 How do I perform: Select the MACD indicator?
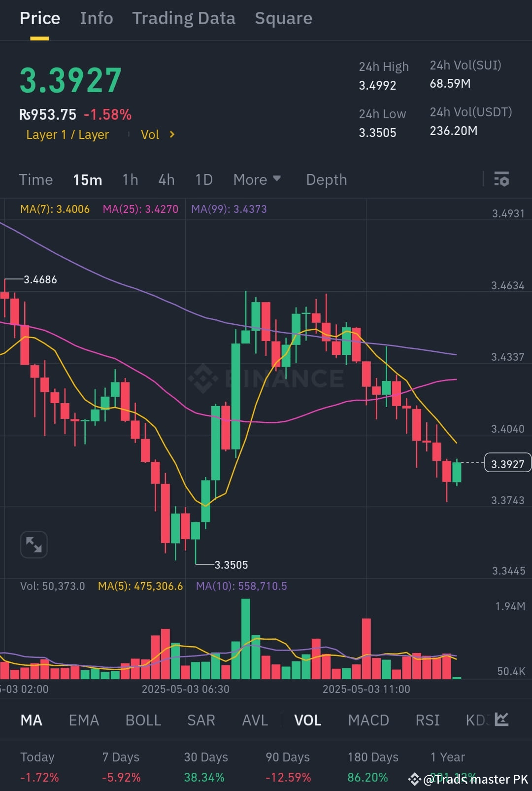(368, 720)
